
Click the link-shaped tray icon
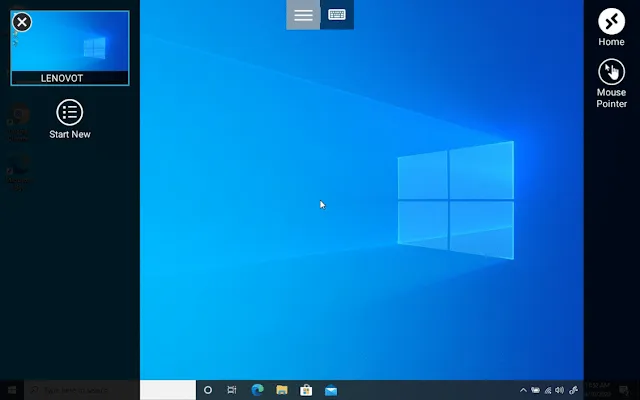coord(573,390)
